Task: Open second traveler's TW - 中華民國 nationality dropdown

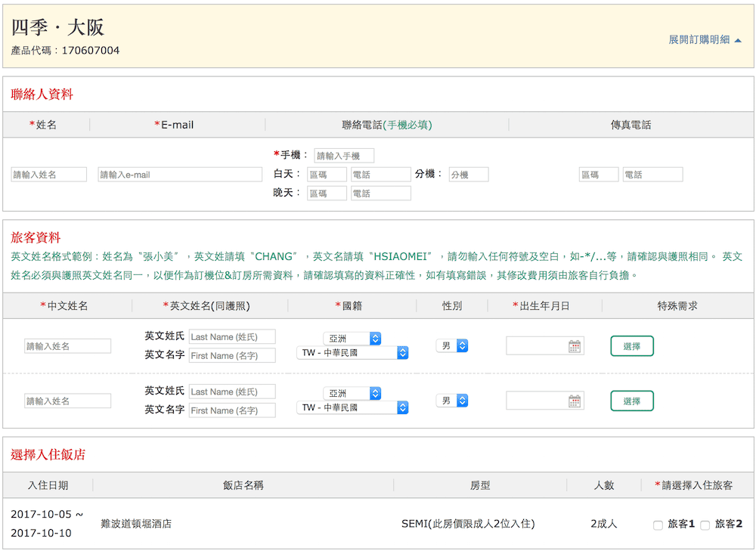Action: click(x=352, y=408)
